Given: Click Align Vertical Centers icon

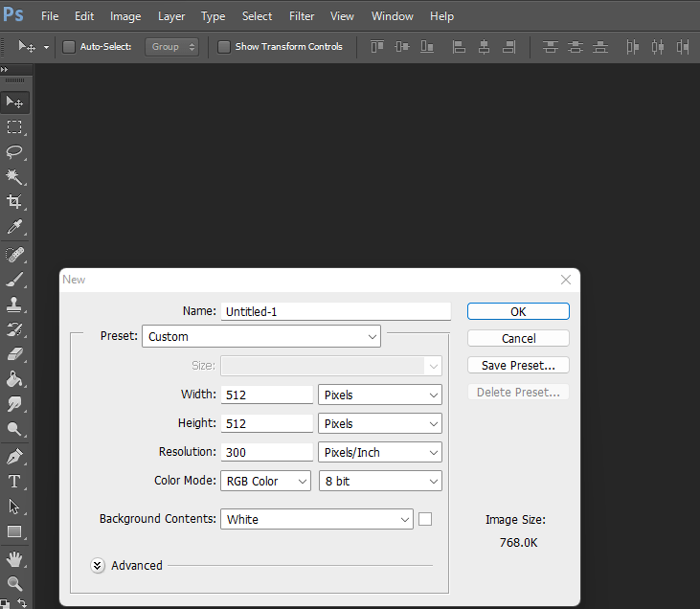Looking at the screenshot, I should tap(402, 46).
